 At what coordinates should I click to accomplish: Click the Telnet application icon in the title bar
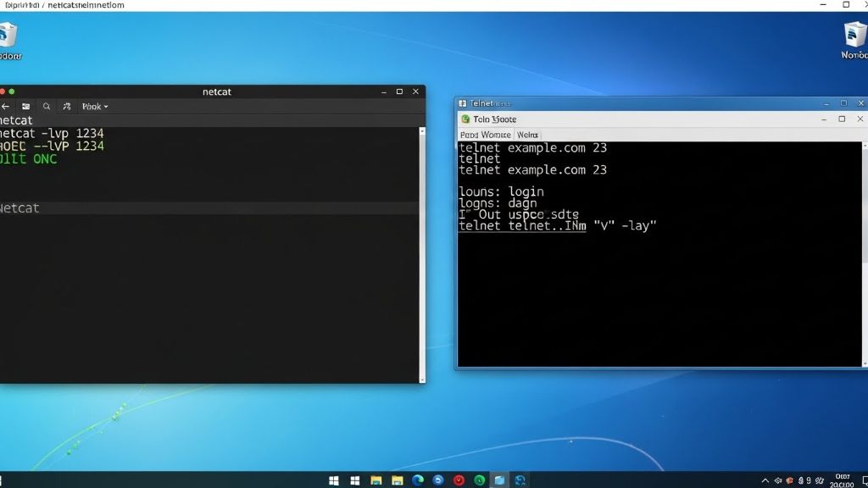[464, 103]
